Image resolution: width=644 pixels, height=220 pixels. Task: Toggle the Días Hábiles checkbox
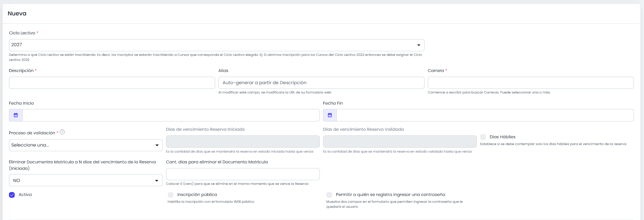[x=483, y=137]
